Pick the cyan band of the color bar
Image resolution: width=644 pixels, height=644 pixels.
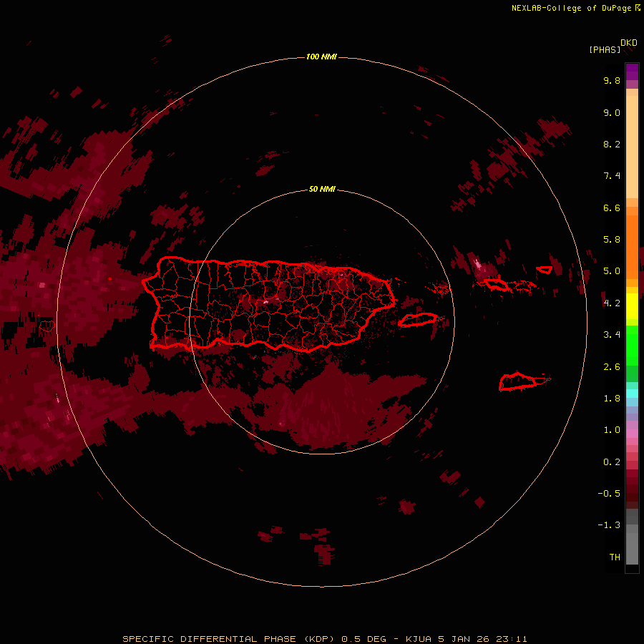point(632,394)
